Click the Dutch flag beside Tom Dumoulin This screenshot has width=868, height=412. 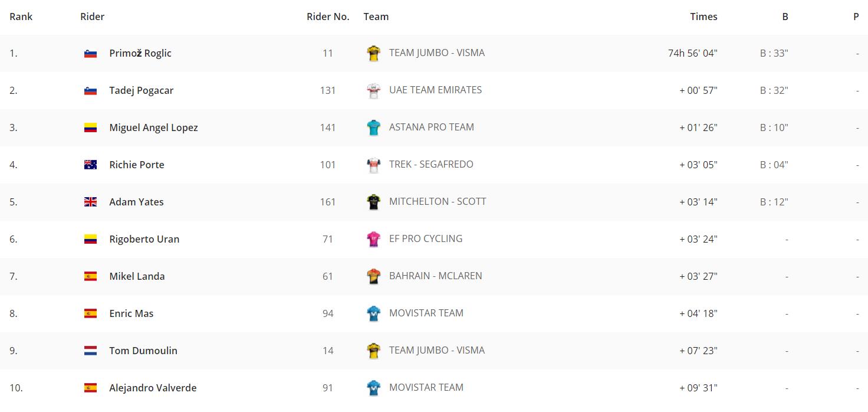(x=90, y=351)
